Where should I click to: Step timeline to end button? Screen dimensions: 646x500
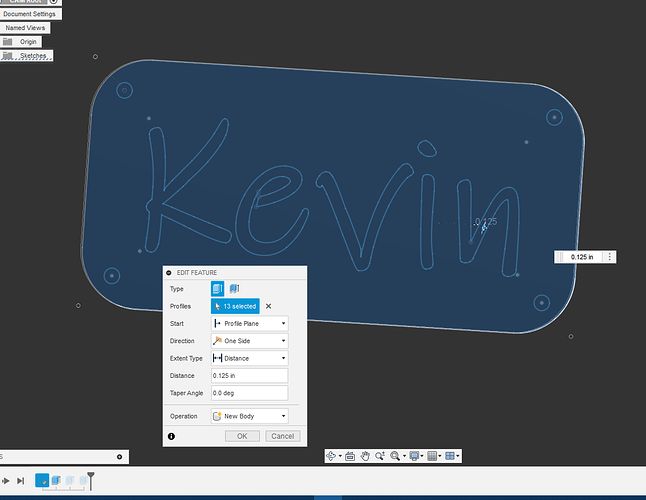point(20,481)
